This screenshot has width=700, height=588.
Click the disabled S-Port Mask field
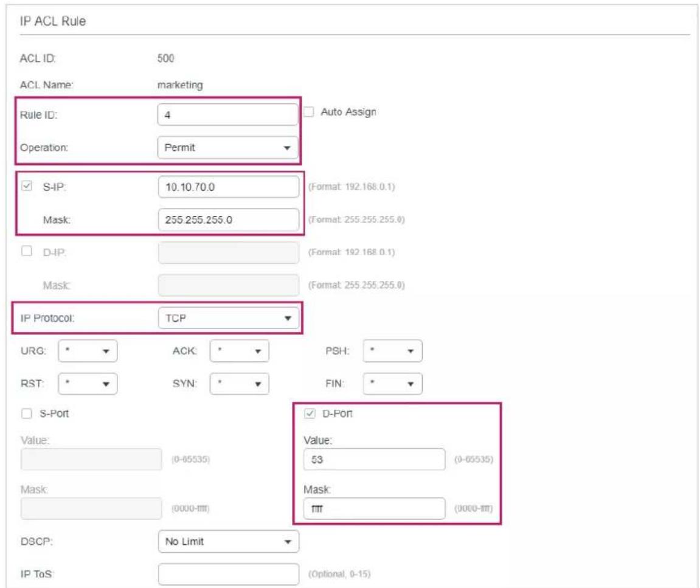tap(91, 508)
